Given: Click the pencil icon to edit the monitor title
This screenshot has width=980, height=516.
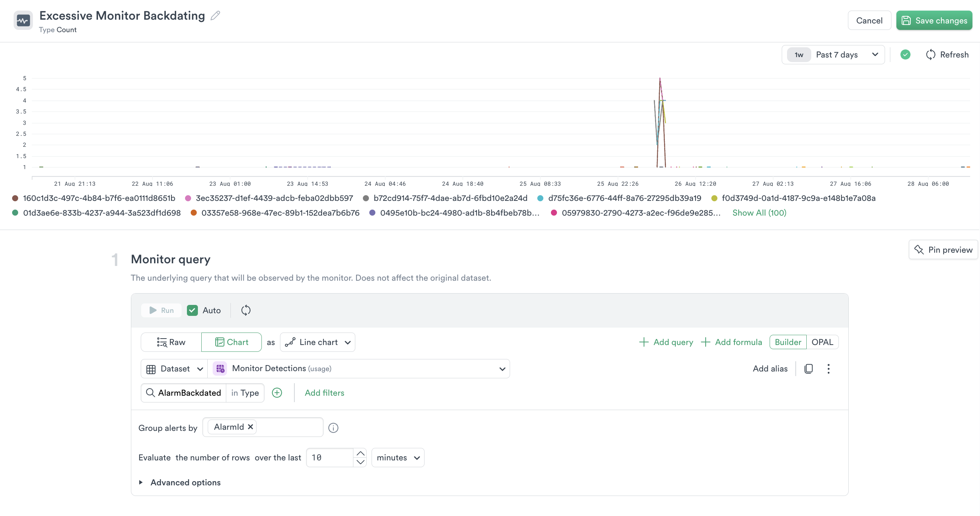Looking at the screenshot, I should click(215, 16).
